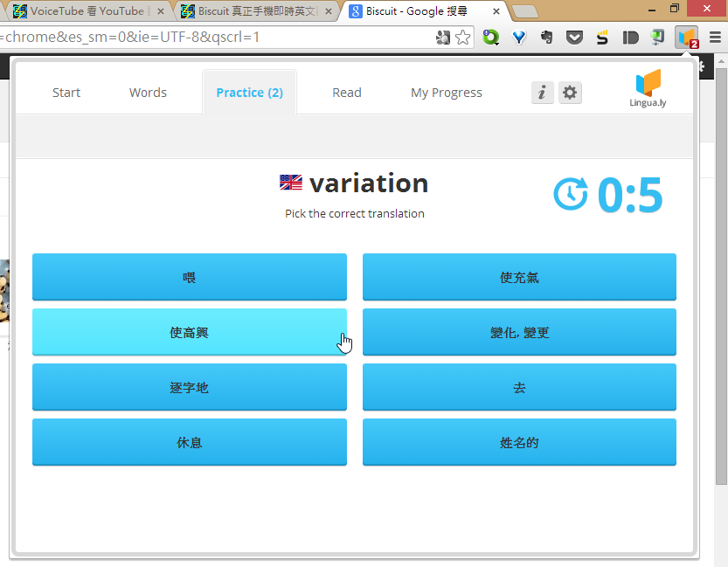This screenshot has width=728, height=567.
Task: Click the flag icon beside variation
Action: tap(291, 183)
